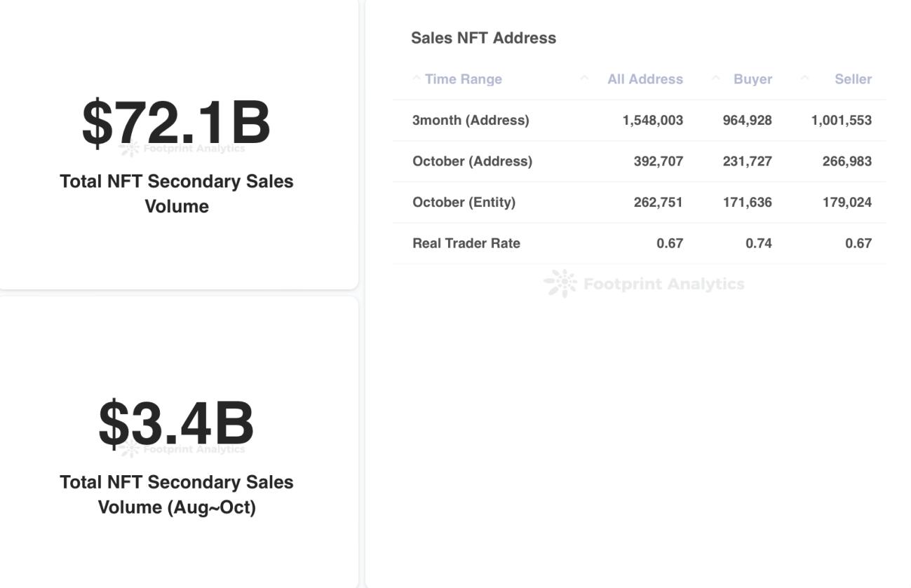Screen dimensions: 911x588
Task: Click the 0.74 Buyer real trader rate
Action: (758, 243)
